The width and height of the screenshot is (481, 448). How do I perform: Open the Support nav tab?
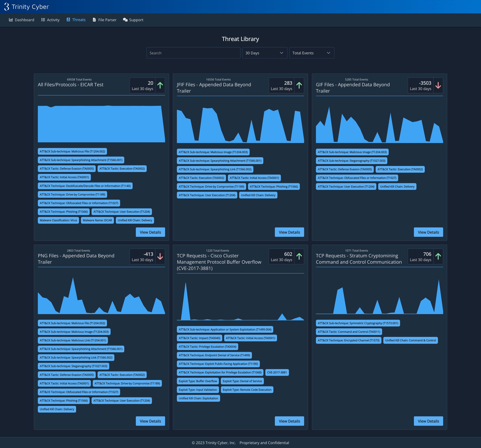tap(133, 20)
